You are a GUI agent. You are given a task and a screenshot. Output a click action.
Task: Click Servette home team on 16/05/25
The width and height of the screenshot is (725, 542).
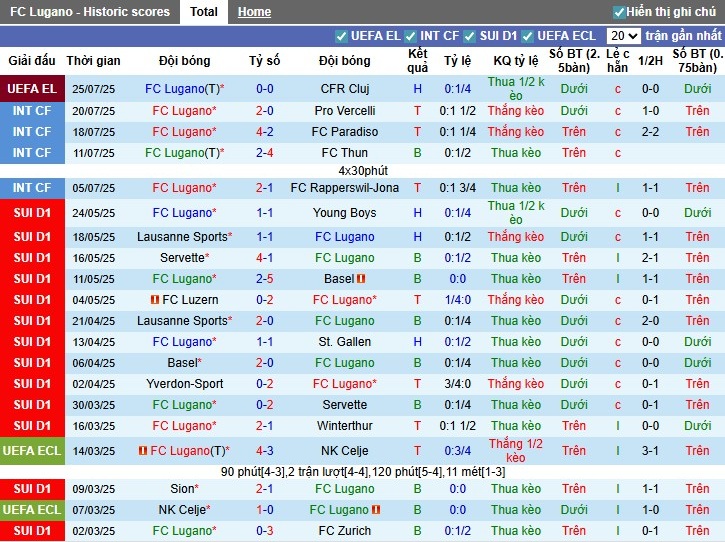(x=184, y=258)
